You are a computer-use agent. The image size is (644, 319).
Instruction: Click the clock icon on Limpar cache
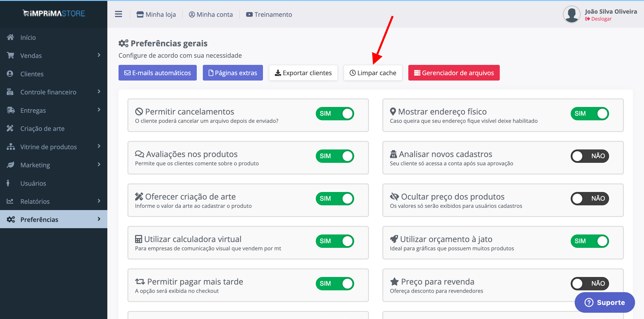(x=352, y=73)
